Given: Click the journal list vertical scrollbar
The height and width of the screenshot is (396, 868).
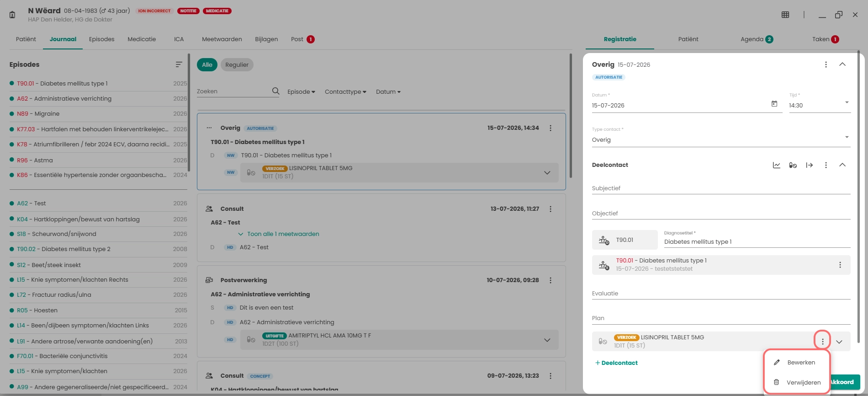Looking at the screenshot, I should (x=571, y=116).
